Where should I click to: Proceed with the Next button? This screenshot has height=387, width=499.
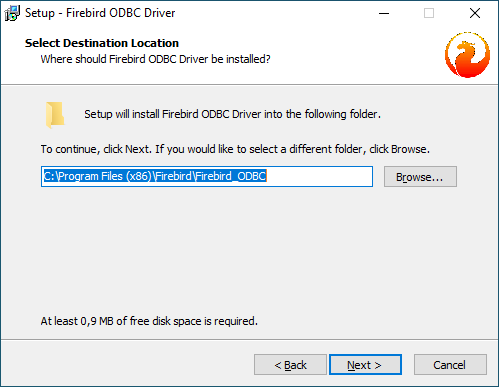(x=365, y=365)
